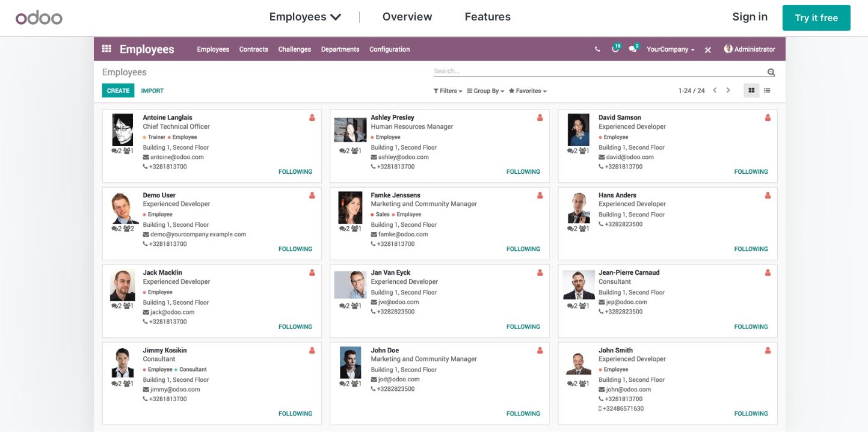Click presence icon on Ashley Presley card
Viewport: 868px width, 445px height.
(x=540, y=118)
